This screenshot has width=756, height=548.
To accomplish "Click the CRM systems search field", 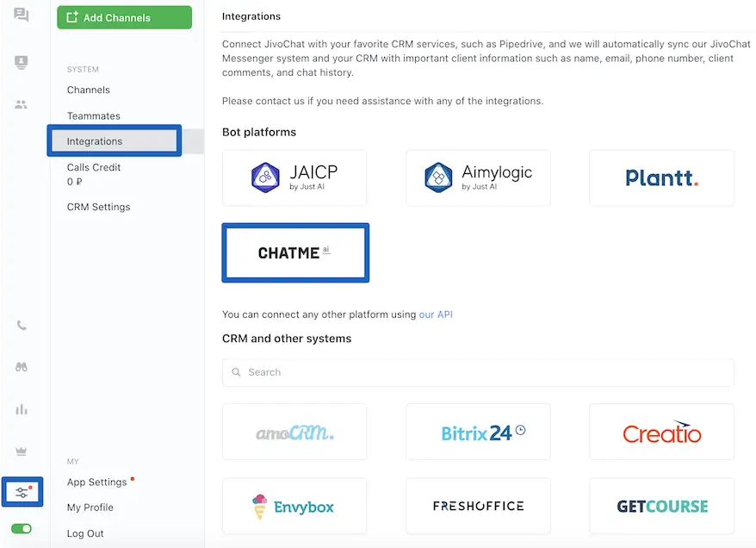I will point(478,372).
